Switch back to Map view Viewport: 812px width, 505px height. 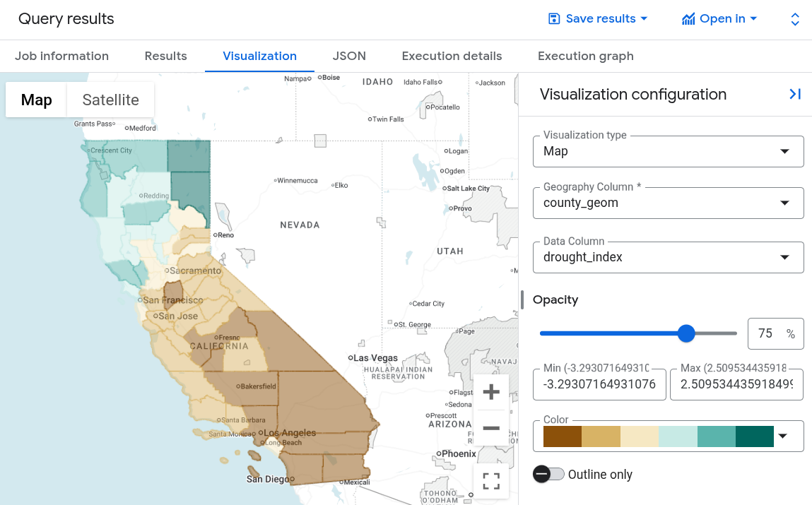tap(36, 100)
